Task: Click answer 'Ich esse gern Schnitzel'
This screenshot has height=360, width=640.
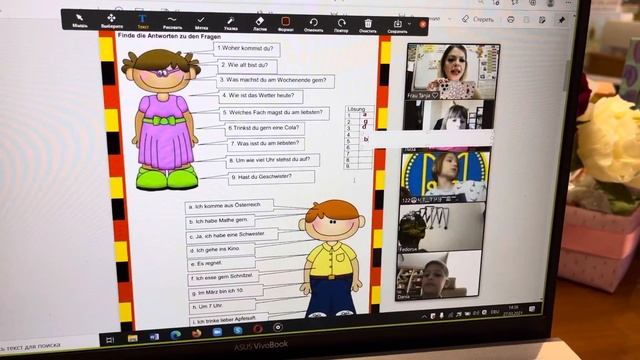Action: point(224,277)
